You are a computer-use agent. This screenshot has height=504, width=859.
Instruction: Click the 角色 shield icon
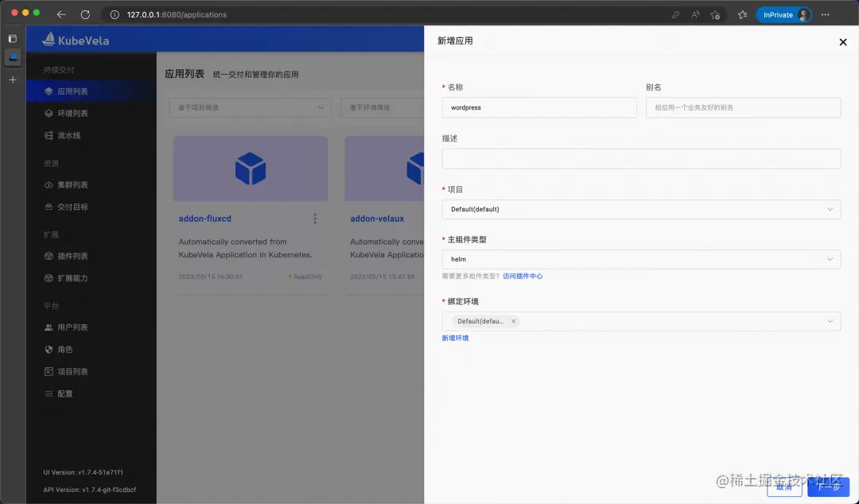pos(49,350)
